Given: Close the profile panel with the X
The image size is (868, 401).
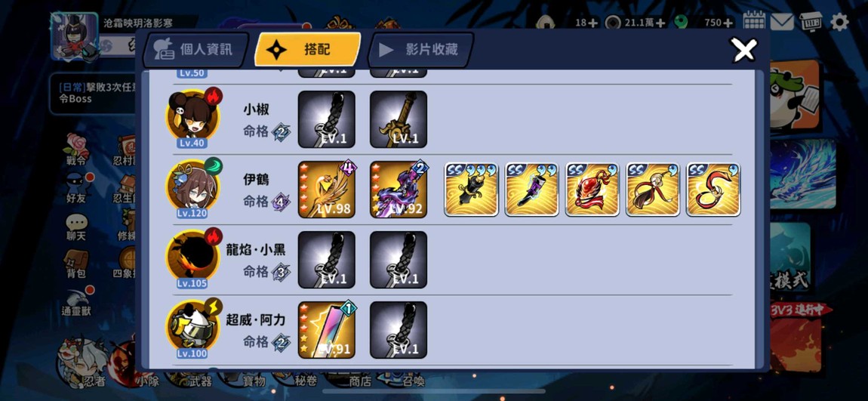Looking at the screenshot, I should [x=744, y=51].
